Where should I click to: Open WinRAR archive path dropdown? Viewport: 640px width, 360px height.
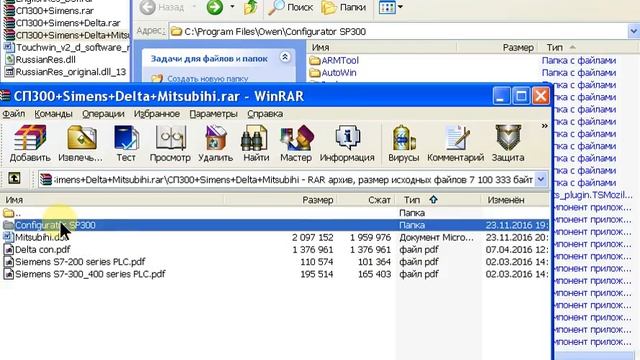(x=541, y=179)
